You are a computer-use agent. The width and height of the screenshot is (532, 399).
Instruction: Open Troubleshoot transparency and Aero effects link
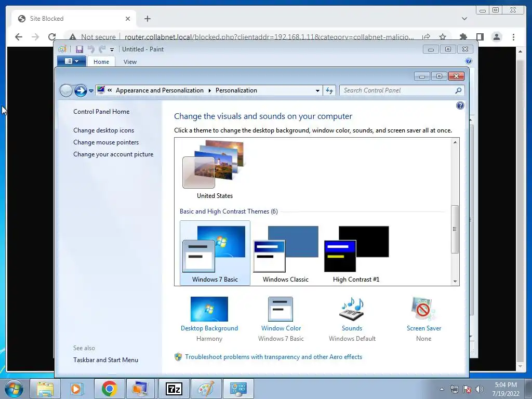tap(273, 357)
